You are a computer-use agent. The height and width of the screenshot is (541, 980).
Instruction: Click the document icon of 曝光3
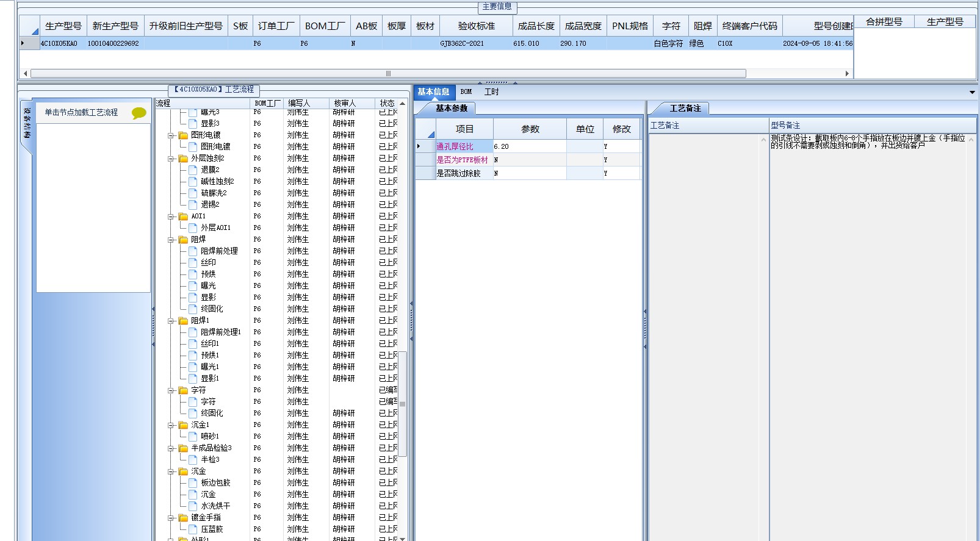coord(193,112)
